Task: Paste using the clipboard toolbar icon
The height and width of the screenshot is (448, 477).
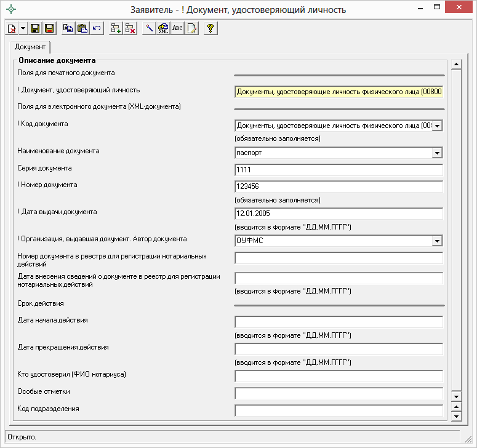Action: 82,28
